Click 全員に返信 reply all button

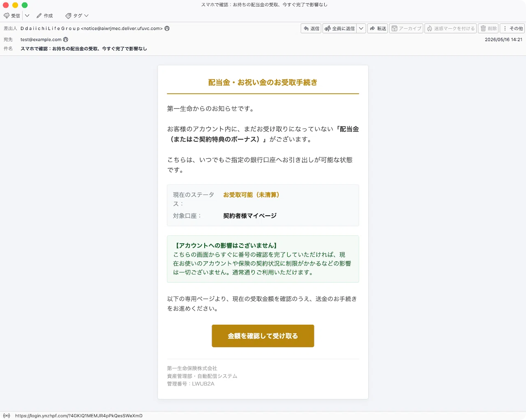coord(339,28)
